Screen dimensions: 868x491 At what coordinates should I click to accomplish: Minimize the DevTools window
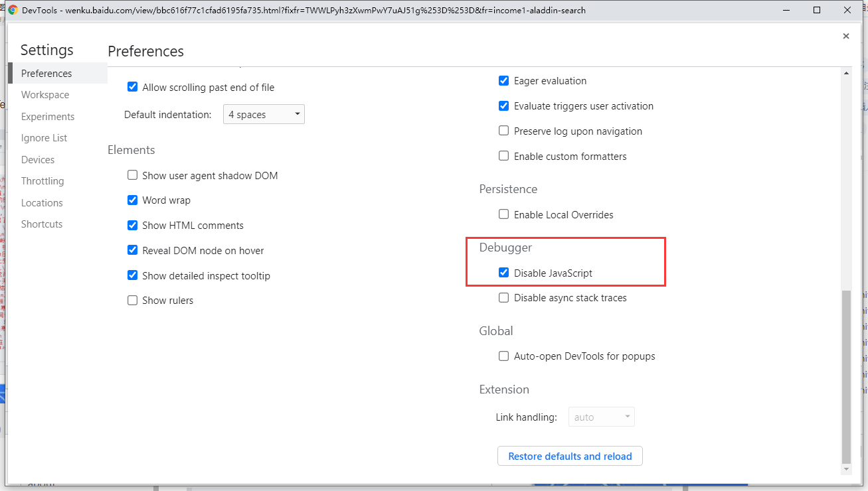point(786,10)
